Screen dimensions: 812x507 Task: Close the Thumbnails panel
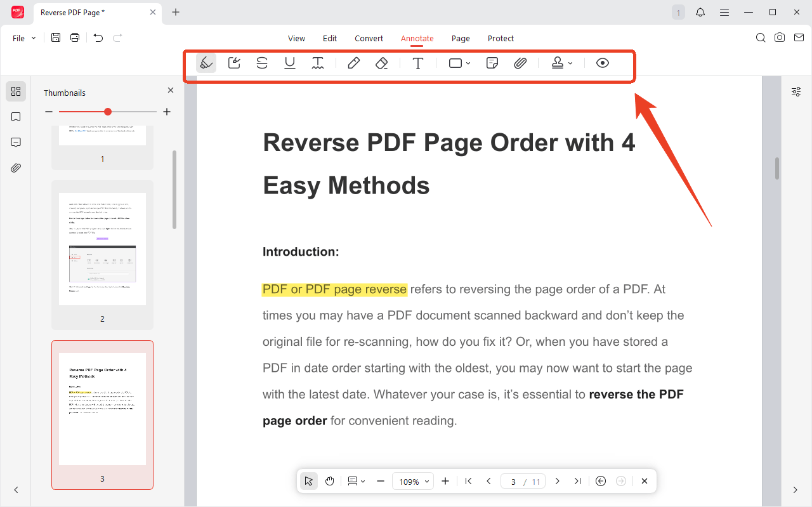coord(170,91)
